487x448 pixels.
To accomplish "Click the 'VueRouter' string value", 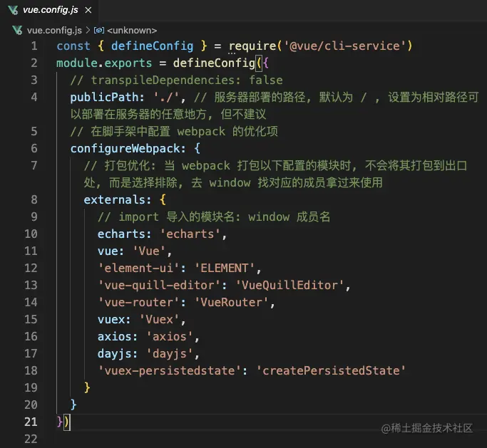I will pyautogui.click(x=231, y=302).
